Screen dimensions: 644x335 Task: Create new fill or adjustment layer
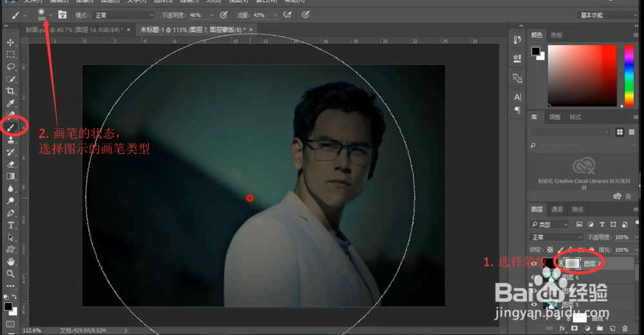[587, 328]
